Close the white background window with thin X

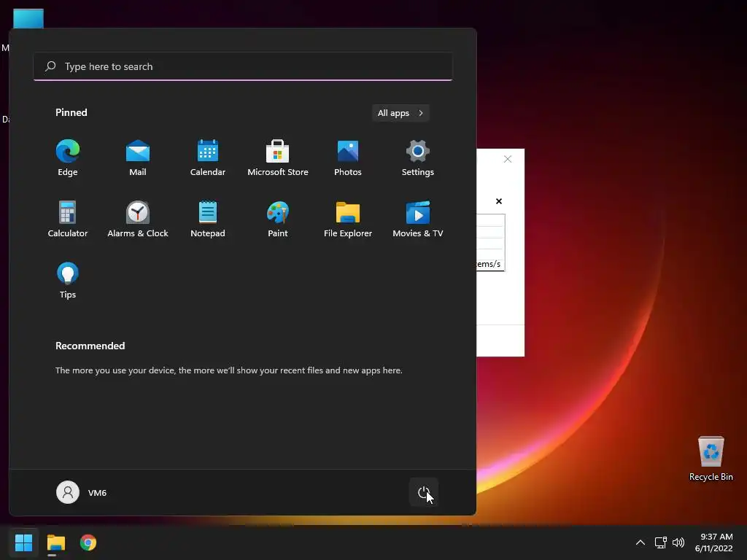pos(508,159)
